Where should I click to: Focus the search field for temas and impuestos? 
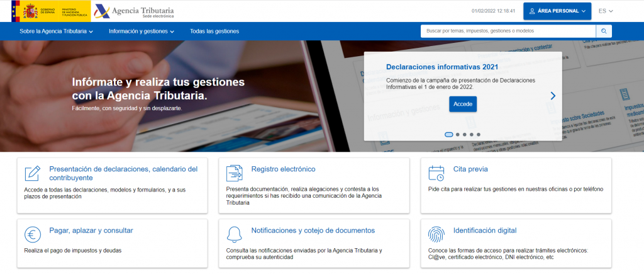pyautogui.click(x=508, y=31)
